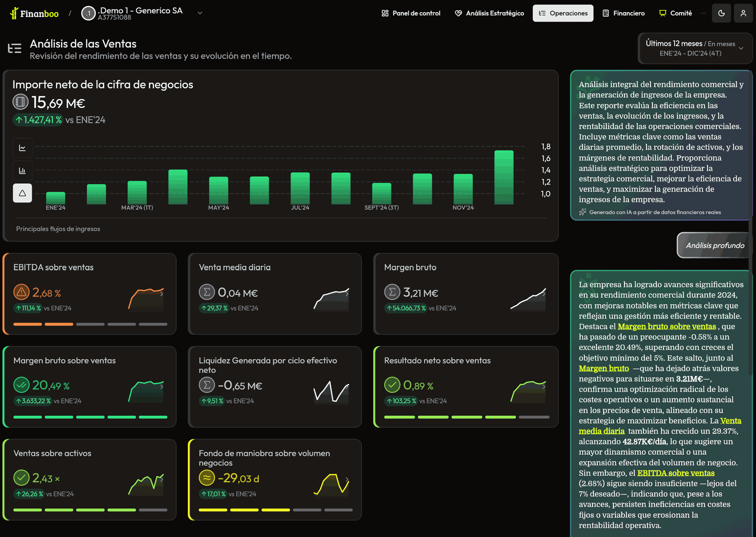Open the user profile icon
This screenshot has height=537, width=756.
coord(743,13)
